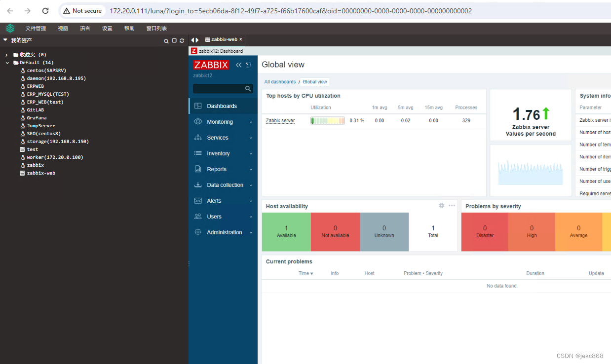
Task: Reload the current browser page
Action: tap(45, 11)
